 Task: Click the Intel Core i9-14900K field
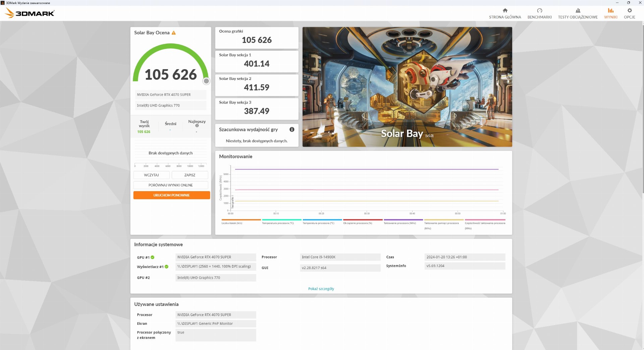[x=340, y=257]
